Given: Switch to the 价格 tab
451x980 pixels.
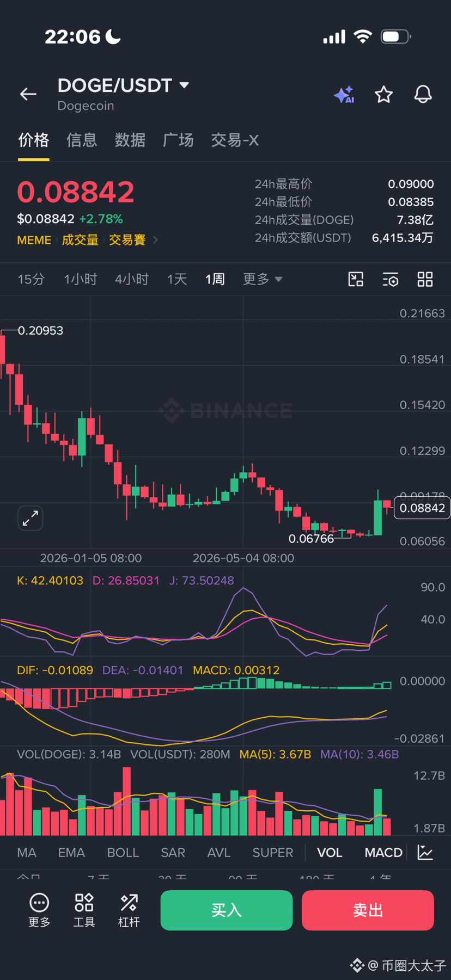Looking at the screenshot, I should coord(34,140).
